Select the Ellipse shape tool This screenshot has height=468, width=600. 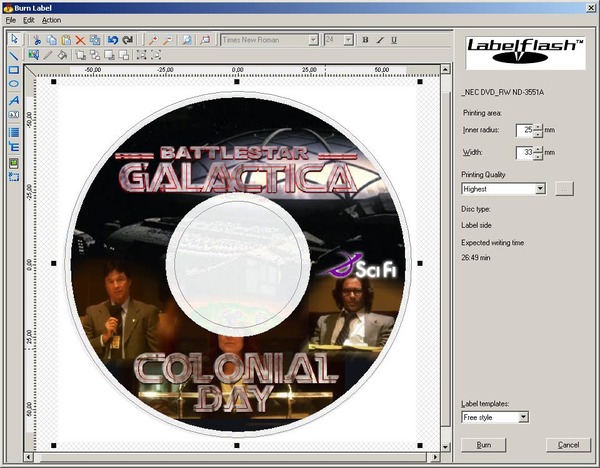click(14, 84)
